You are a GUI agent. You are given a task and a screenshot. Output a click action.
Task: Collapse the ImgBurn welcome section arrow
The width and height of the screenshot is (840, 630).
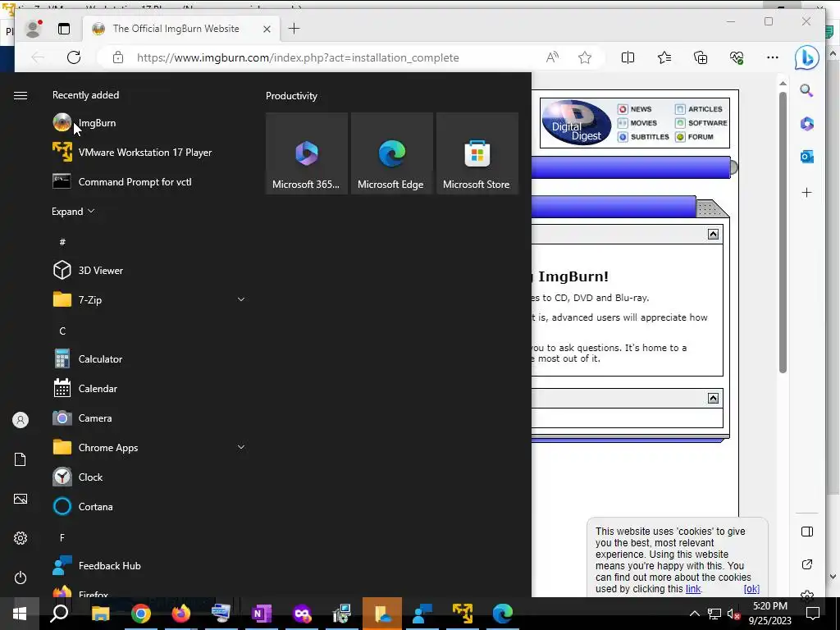tap(713, 234)
